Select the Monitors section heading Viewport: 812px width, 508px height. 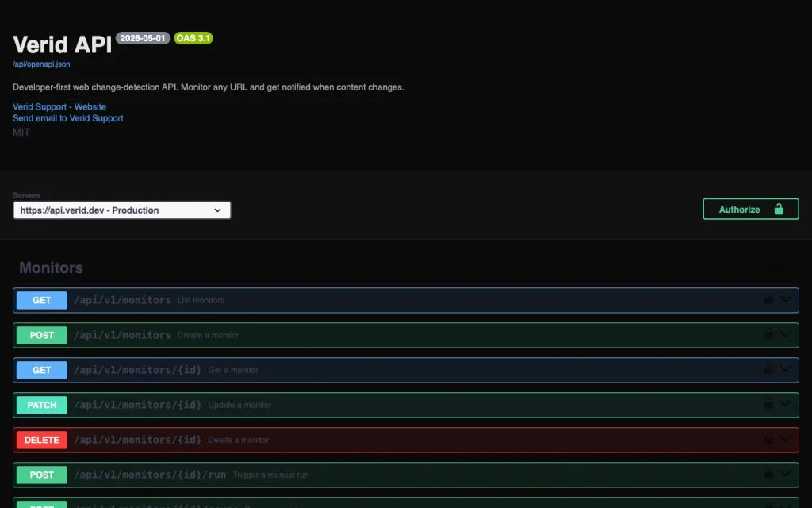(x=51, y=268)
